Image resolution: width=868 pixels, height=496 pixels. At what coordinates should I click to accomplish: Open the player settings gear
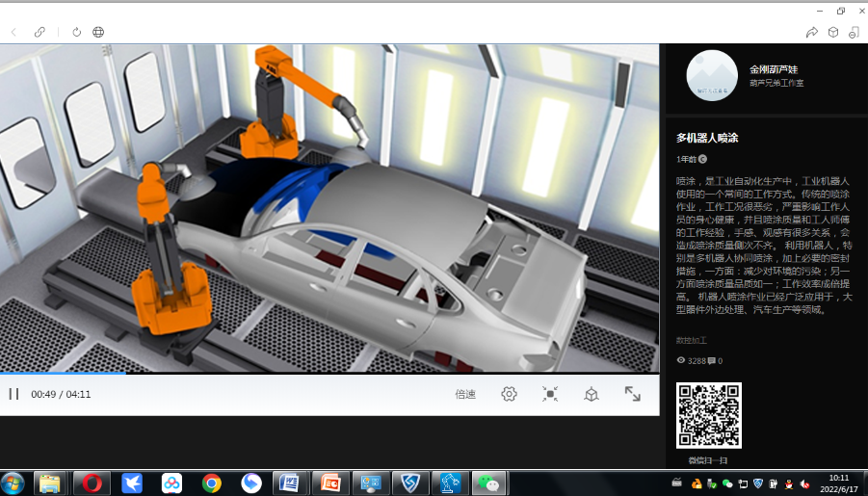pos(509,394)
